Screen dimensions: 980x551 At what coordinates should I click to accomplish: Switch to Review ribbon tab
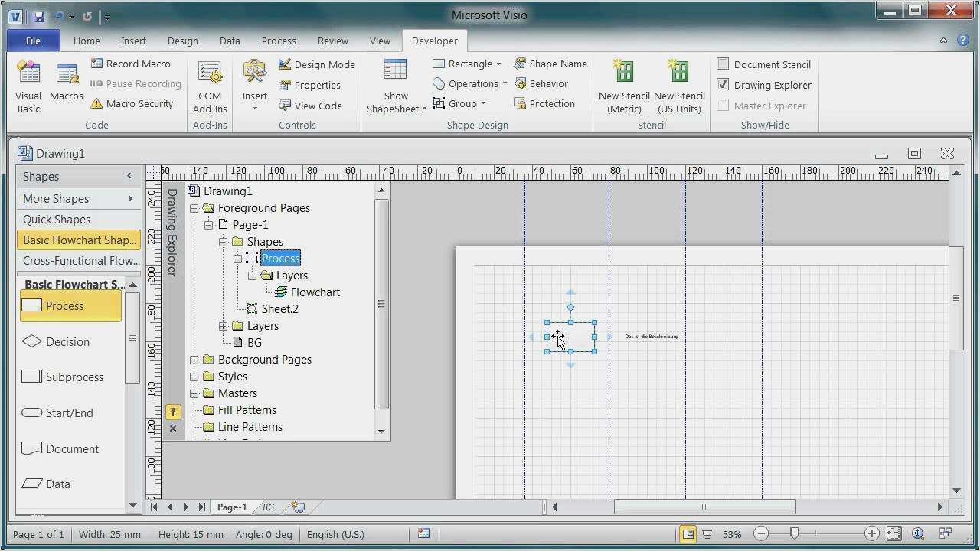point(333,41)
